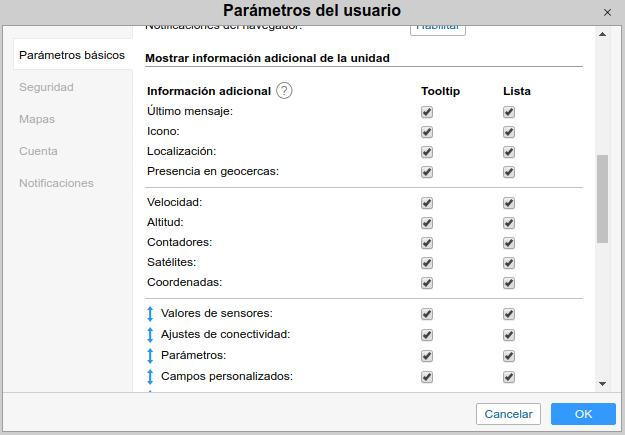The height and width of the screenshot is (435, 625).
Task: Click the reorder arrow icon for Ajustes de conectividad
Action: click(151, 335)
